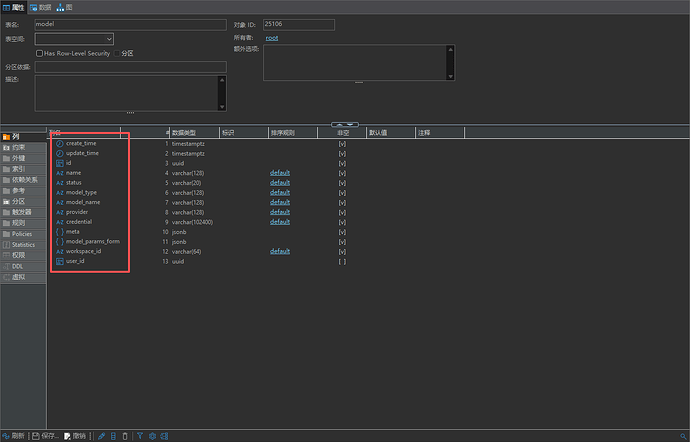Toggle not-null checkbox for create_time row
The height and width of the screenshot is (442, 690).
pyautogui.click(x=342, y=144)
